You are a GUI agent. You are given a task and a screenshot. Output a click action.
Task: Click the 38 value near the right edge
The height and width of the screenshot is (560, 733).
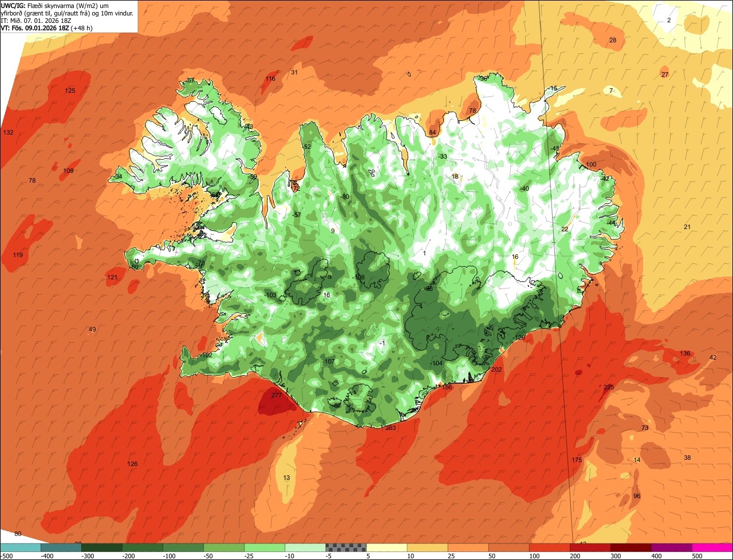pyautogui.click(x=687, y=458)
